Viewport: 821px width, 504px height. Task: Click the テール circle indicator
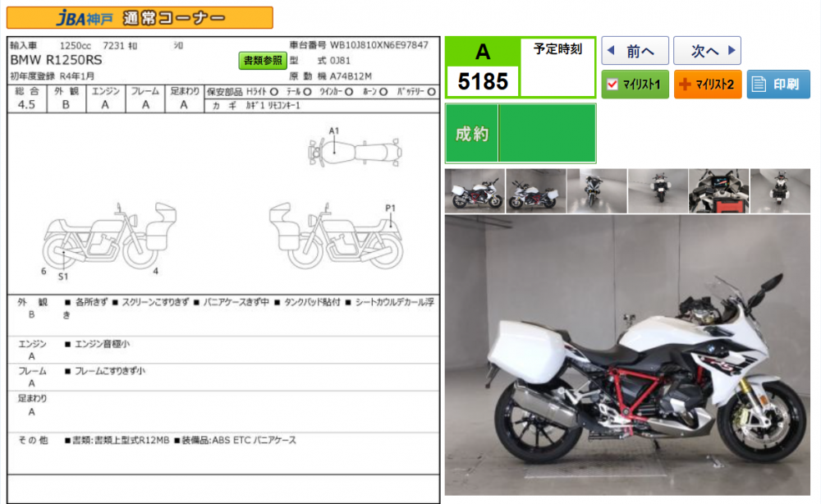point(307,92)
